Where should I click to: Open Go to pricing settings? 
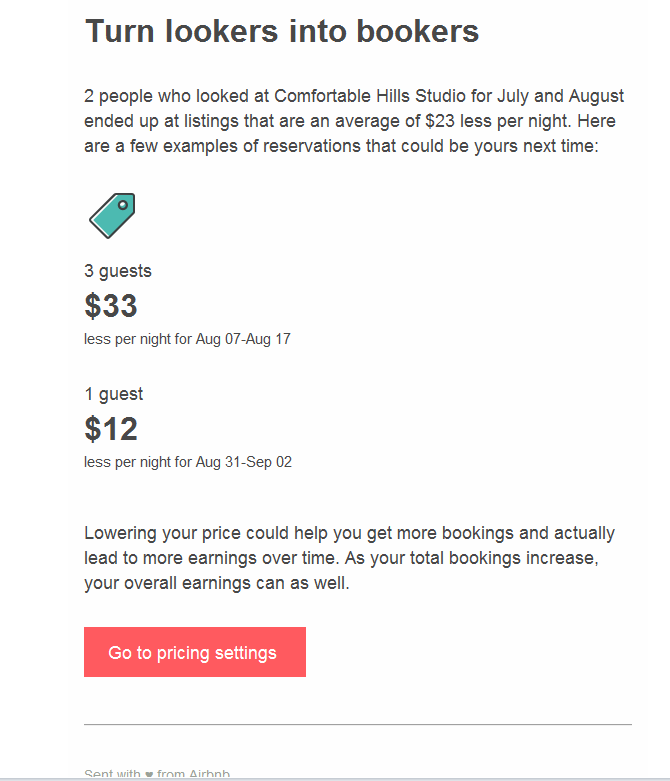194,653
